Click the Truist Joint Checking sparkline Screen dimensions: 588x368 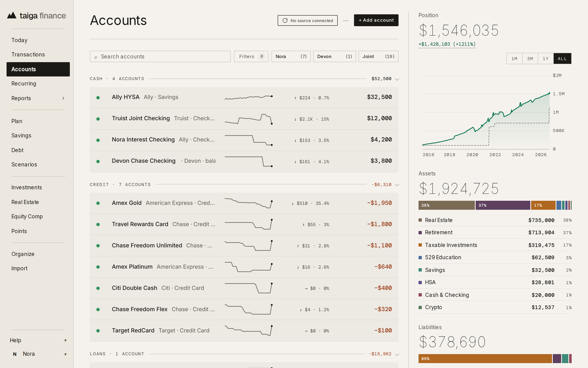(x=249, y=119)
